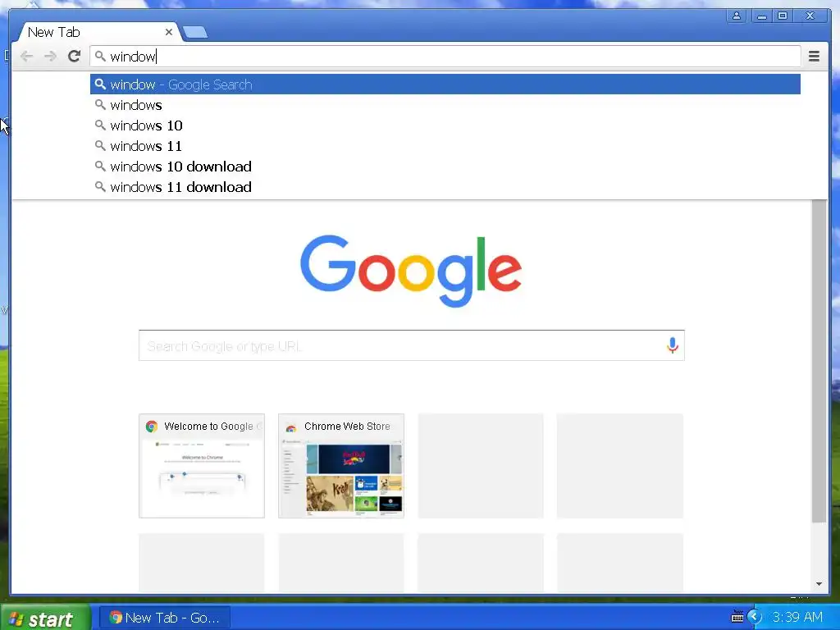The width and height of the screenshot is (840, 630).
Task: Click the browser back arrow
Action: click(x=26, y=57)
